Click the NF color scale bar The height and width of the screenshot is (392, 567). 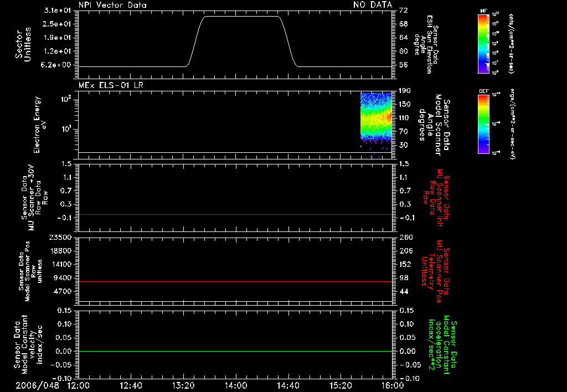(483, 44)
